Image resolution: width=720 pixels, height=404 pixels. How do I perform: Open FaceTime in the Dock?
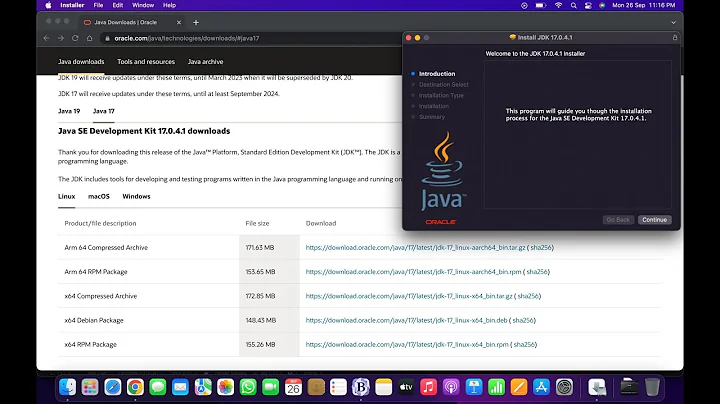(270, 387)
